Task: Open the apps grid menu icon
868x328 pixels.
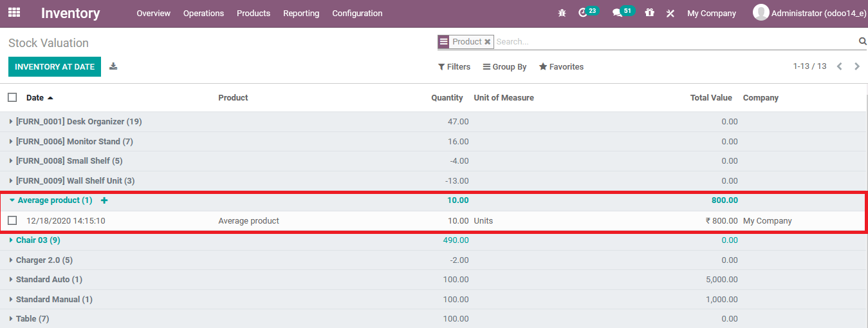Action: tap(14, 12)
